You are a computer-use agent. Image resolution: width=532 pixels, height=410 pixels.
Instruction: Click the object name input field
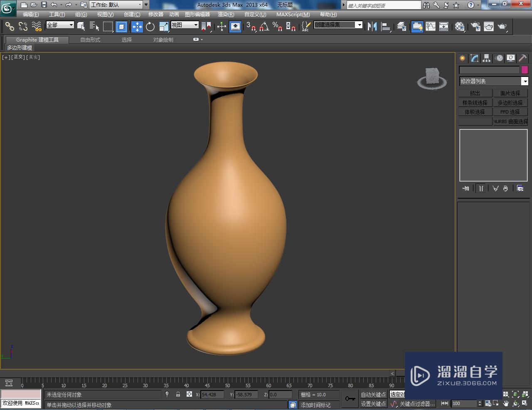point(489,70)
